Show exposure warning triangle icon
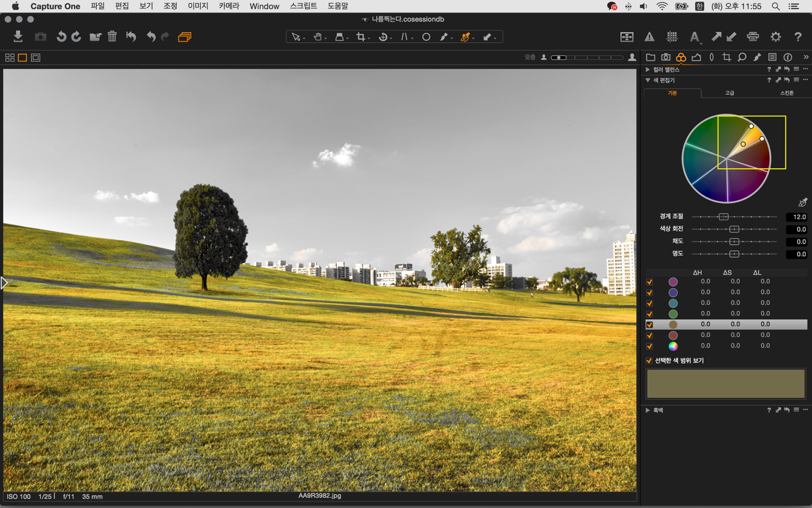Viewport: 812px width, 508px height. point(649,37)
